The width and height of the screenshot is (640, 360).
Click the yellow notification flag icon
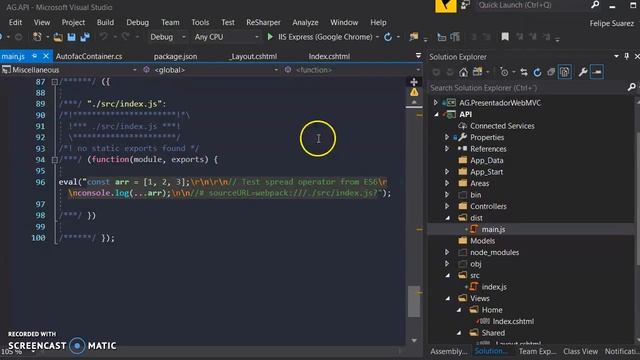click(x=446, y=6)
